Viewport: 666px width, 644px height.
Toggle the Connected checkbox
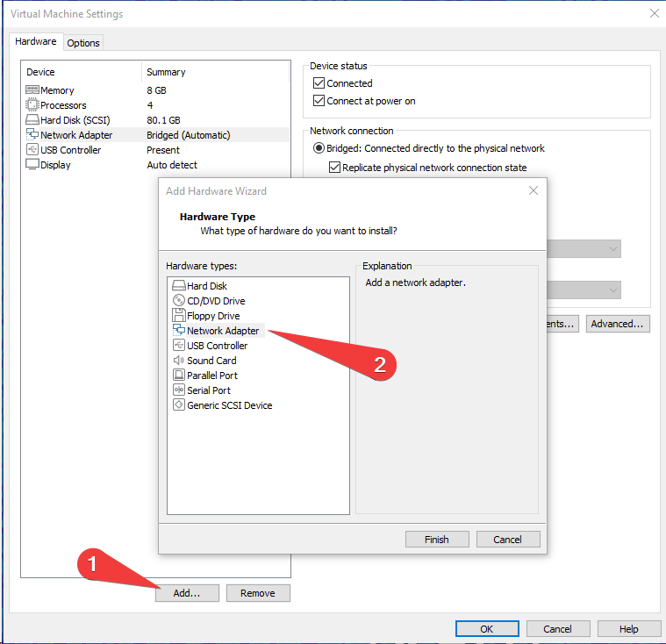[319, 82]
